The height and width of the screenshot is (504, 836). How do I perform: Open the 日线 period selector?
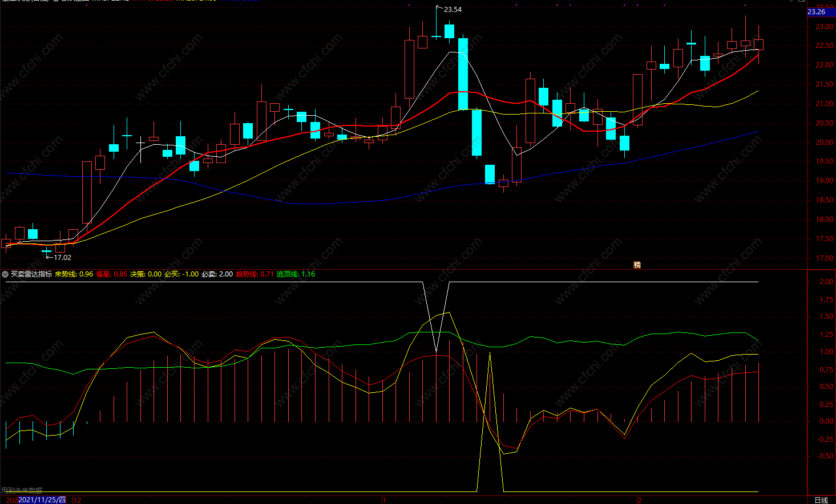[821, 500]
